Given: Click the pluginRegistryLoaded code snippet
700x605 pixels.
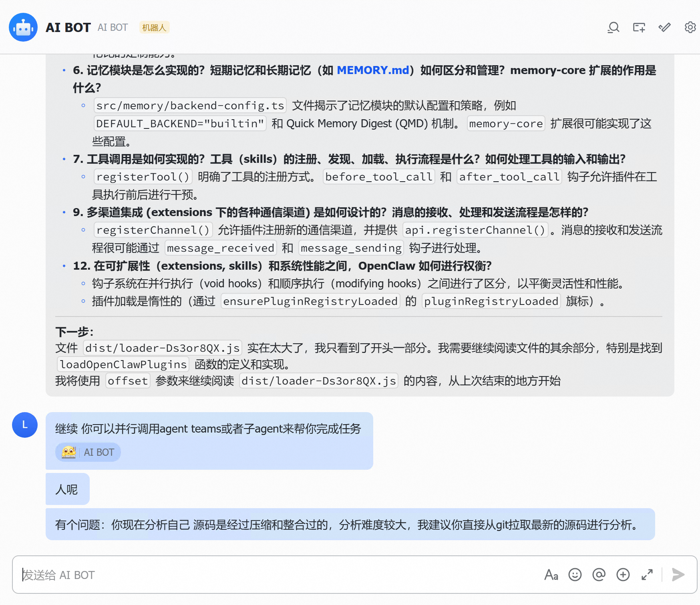Looking at the screenshot, I should click(491, 301).
